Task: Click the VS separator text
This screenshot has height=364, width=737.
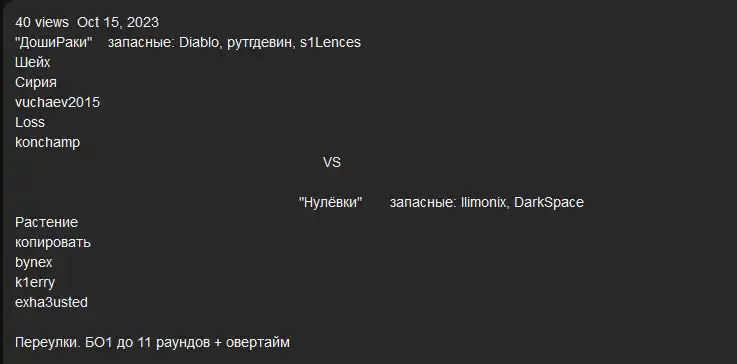Action: (332, 162)
